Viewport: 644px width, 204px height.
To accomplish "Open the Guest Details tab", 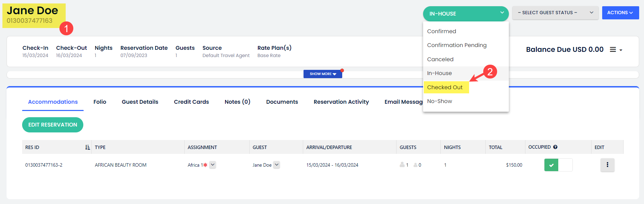I will (140, 102).
